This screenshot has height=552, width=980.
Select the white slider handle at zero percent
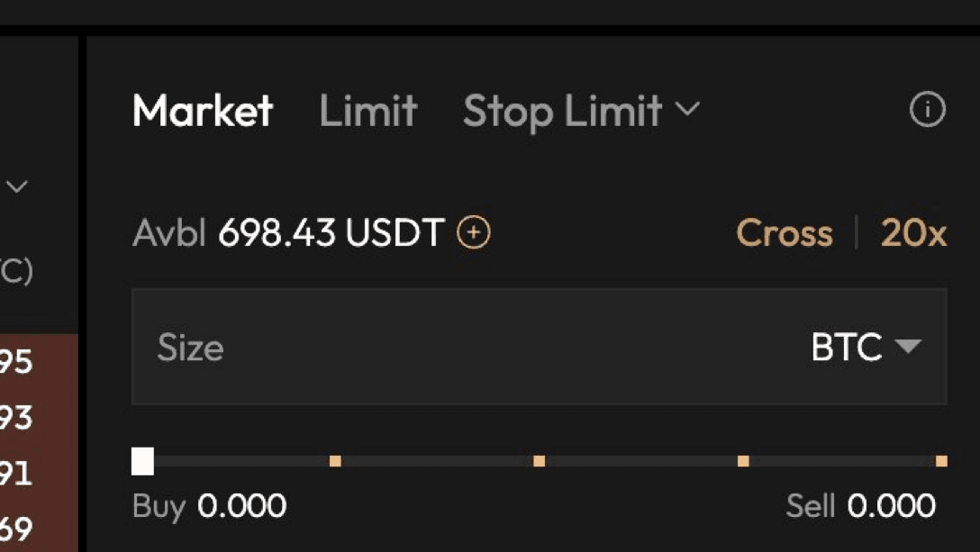tap(142, 461)
